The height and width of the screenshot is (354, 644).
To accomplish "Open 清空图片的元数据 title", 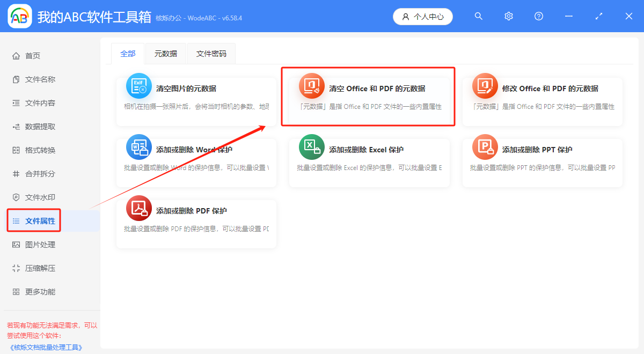I will 186,88.
